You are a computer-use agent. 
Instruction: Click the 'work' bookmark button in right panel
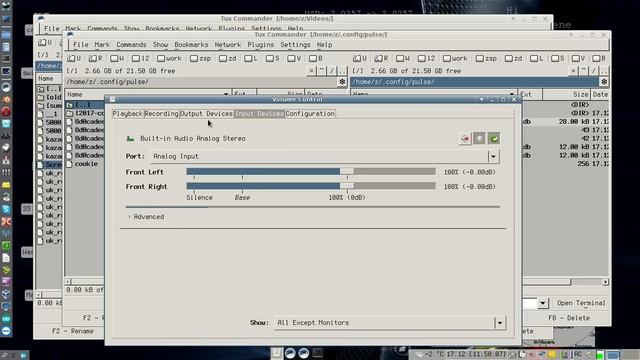pyautogui.click(x=455, y=58)
